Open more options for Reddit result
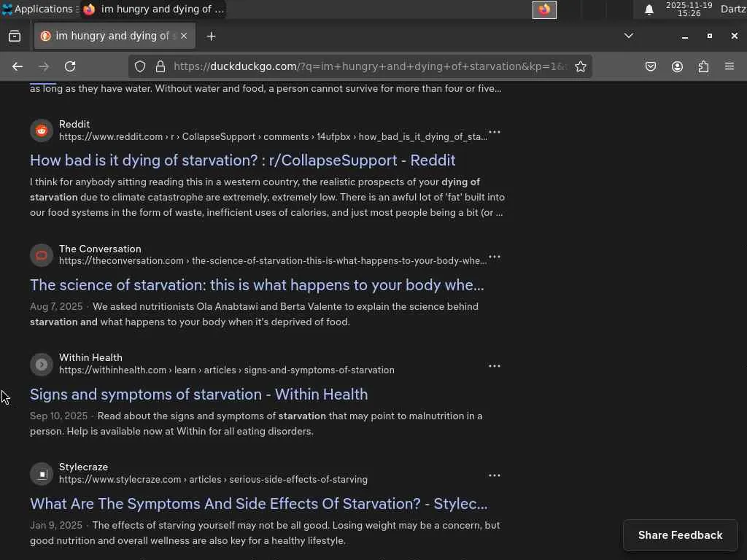The width and height of the screenshot is (747, 560). tap(495, 133)
